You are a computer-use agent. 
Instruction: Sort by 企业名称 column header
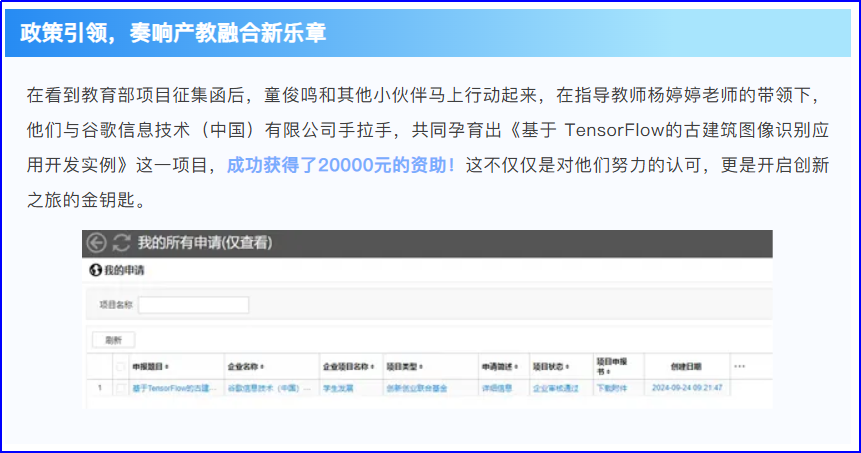coord(246,366)
